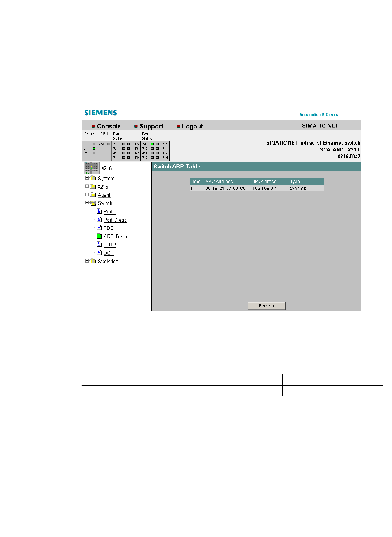Viewport: 392px width, 537px height.
Task: Click the P1 port status LED
Action: [x=123, y=144]
